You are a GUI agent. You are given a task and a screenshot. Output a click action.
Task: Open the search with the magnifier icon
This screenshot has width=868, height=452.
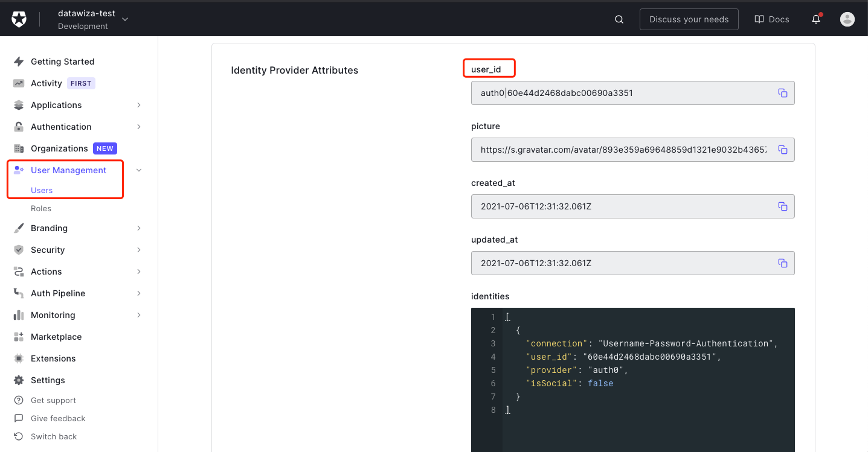(x=619, y=19)
